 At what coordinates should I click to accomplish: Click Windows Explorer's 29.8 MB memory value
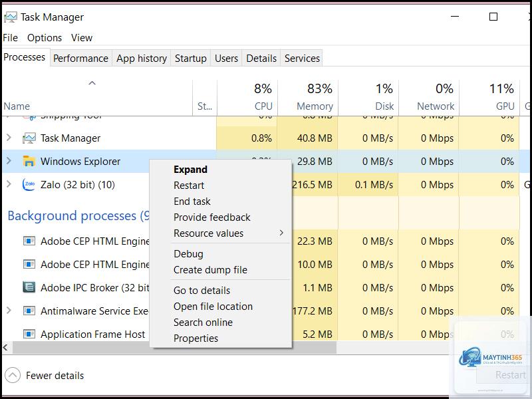click(315, 161)
